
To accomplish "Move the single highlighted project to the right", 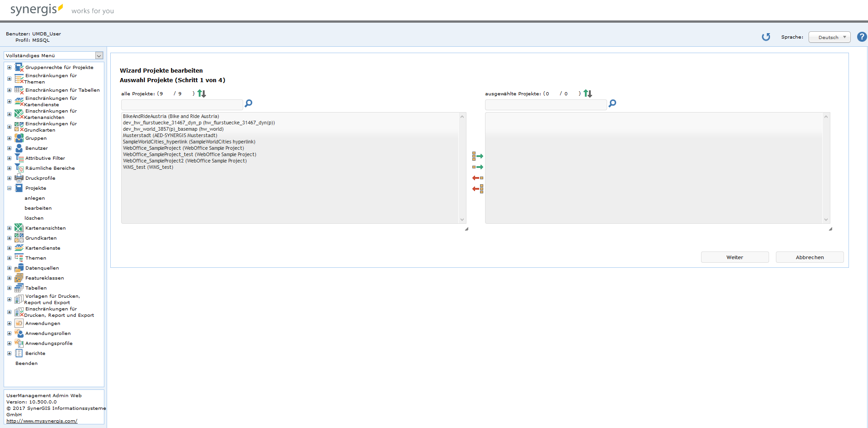I will point(477,167).
